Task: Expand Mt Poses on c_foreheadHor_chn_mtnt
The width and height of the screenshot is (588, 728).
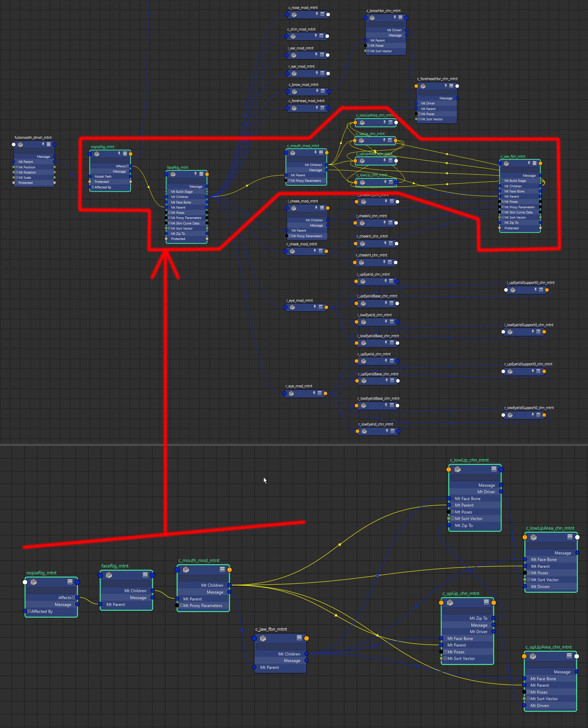Action: coord(419,114)
